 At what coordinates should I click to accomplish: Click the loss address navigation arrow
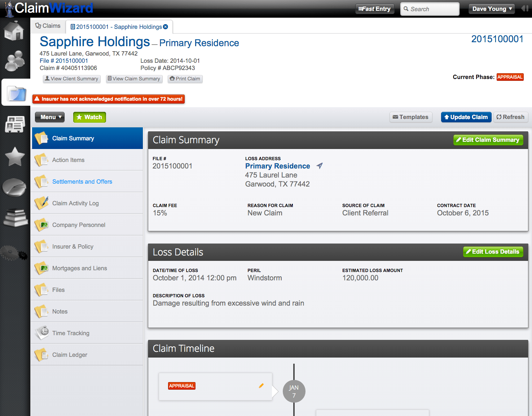click(319, 166)
